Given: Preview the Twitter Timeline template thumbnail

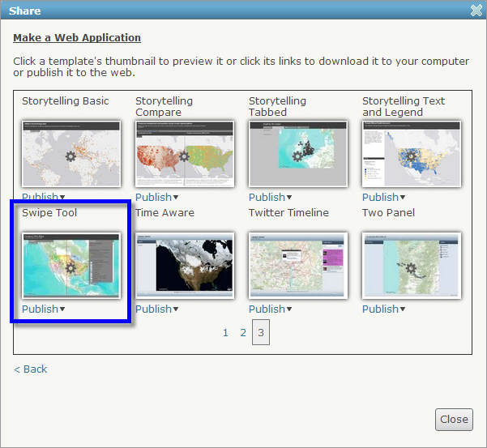Looking at the screenshot, I should coord(298,266).
